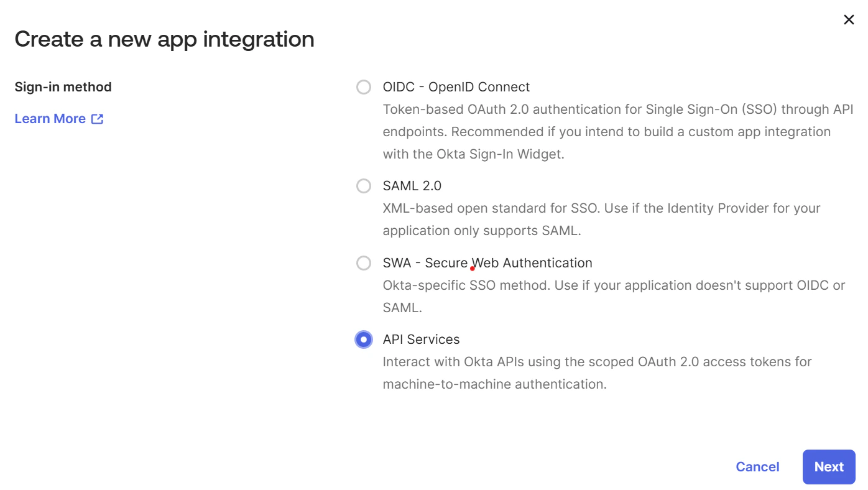Choose SAML 2.0 as the sign-in method

(x=364, y=185)
